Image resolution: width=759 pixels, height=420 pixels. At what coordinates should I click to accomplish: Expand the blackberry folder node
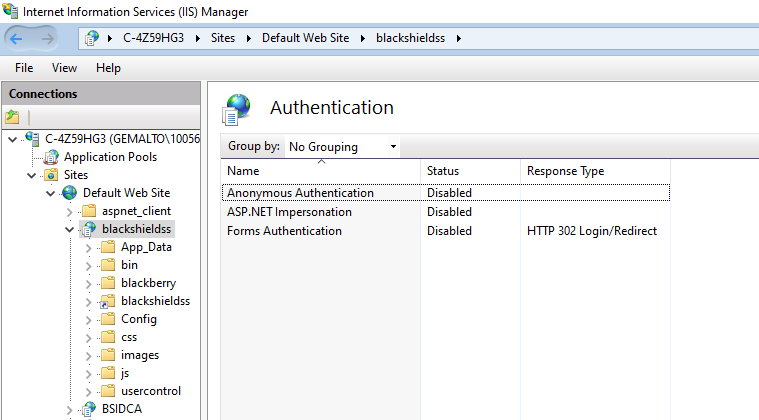click(x=89, y=284)
